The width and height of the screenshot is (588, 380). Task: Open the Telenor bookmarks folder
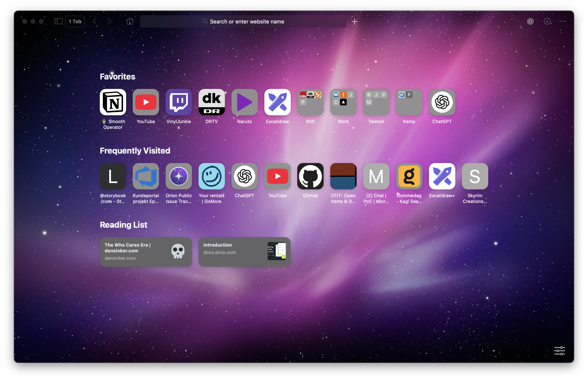[376, 102]
